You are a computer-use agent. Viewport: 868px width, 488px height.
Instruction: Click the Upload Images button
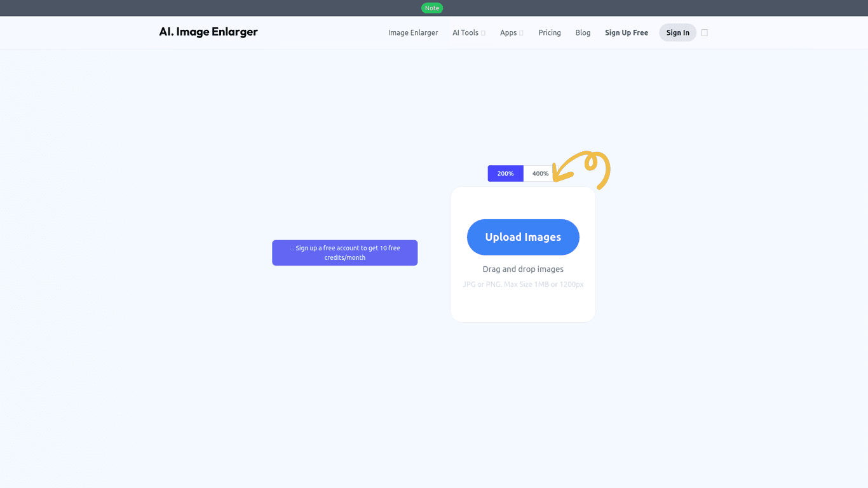coord(523,237)
